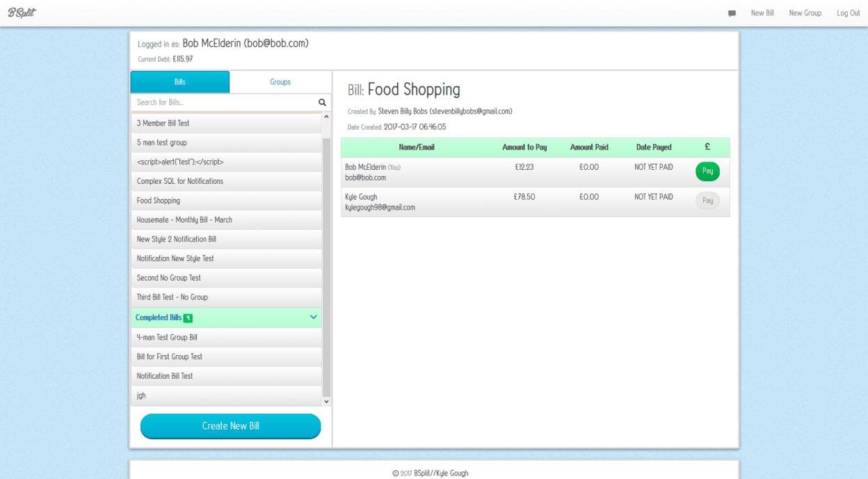The height and width of the screenshot is (479, 868).
Task: Click the search magnifier icon
Action: tap(322, 102)
